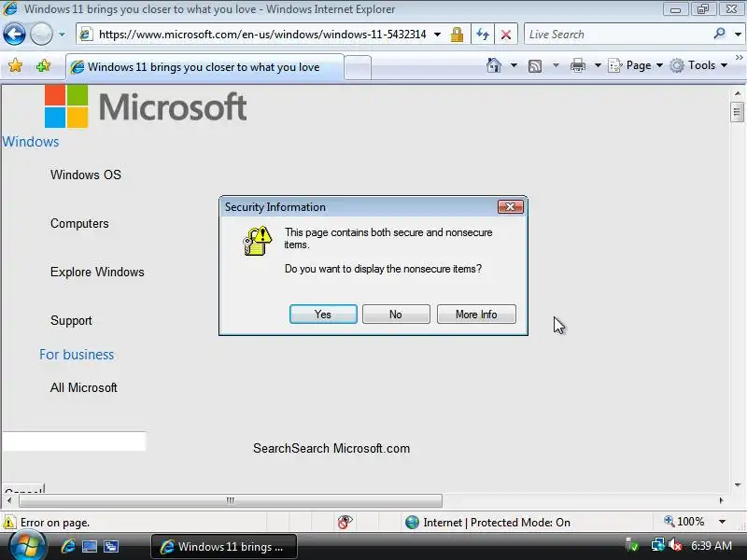Click the Back navigation arrow button
Image resolution: width=747 pixels, height=560 pixels.
[14, 35]
